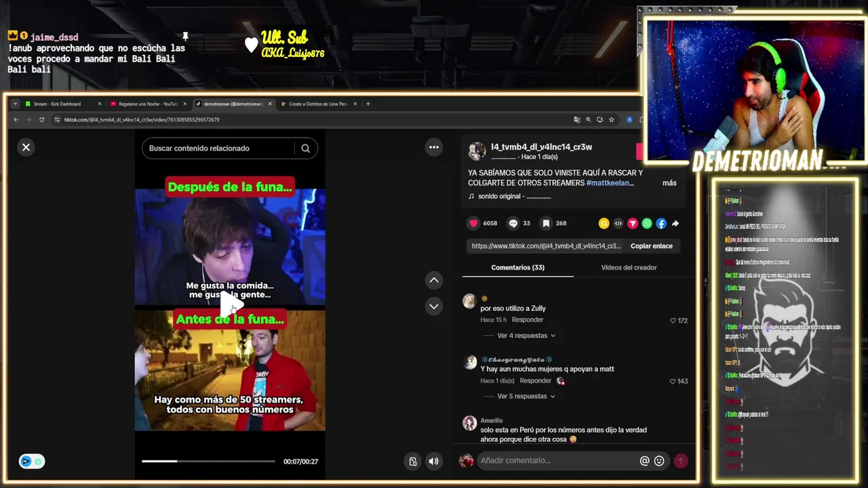The image size is (868, 488).
Task: Open the Comentarios (33) tab
Action: coord(518,268)
